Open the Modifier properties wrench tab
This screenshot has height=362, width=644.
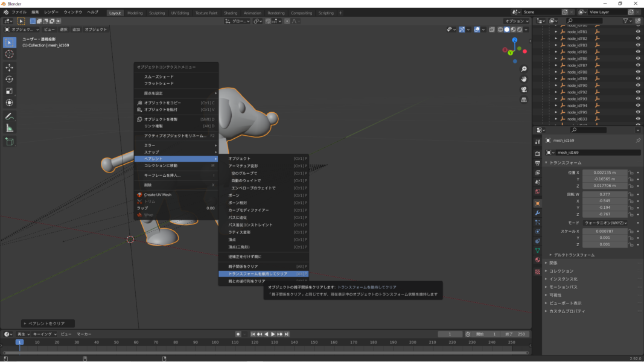538,213
